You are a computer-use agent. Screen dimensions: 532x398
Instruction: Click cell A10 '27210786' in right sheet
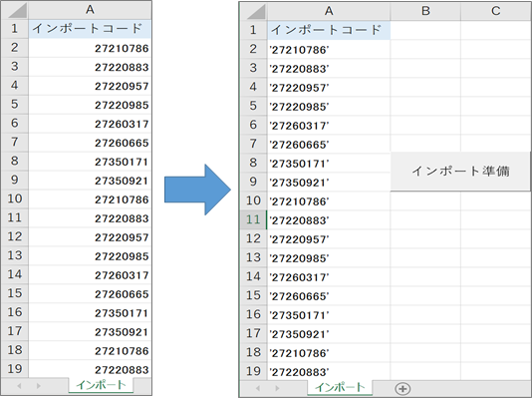coord(329,201)
